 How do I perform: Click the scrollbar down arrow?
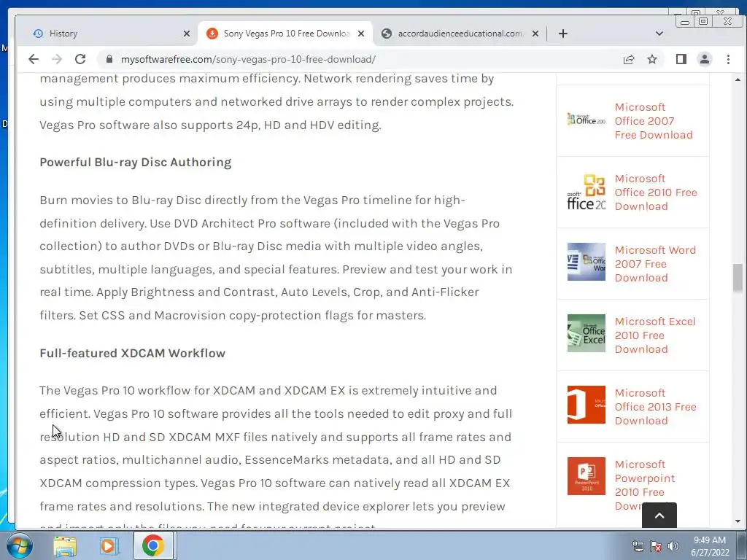pos(738,521)
